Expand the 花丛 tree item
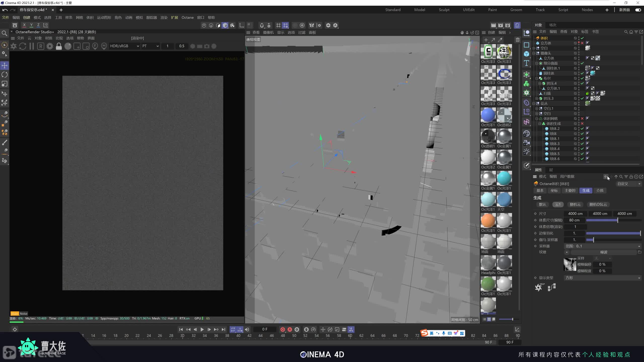 click(x=534, y=103)
